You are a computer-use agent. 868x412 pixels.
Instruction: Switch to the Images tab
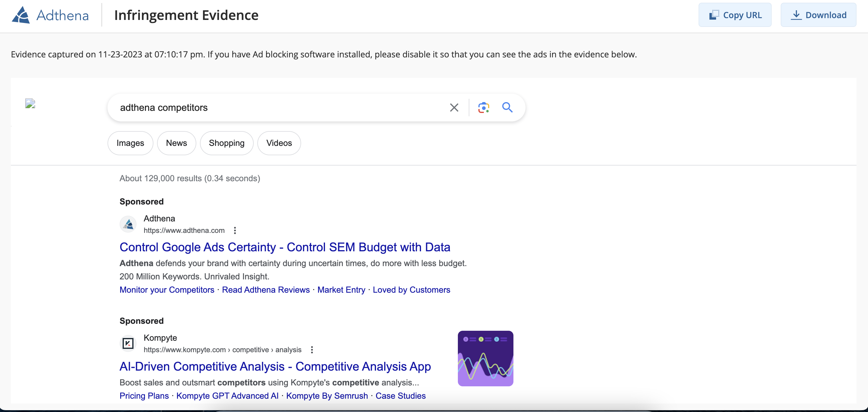click(x=130, y=143)
